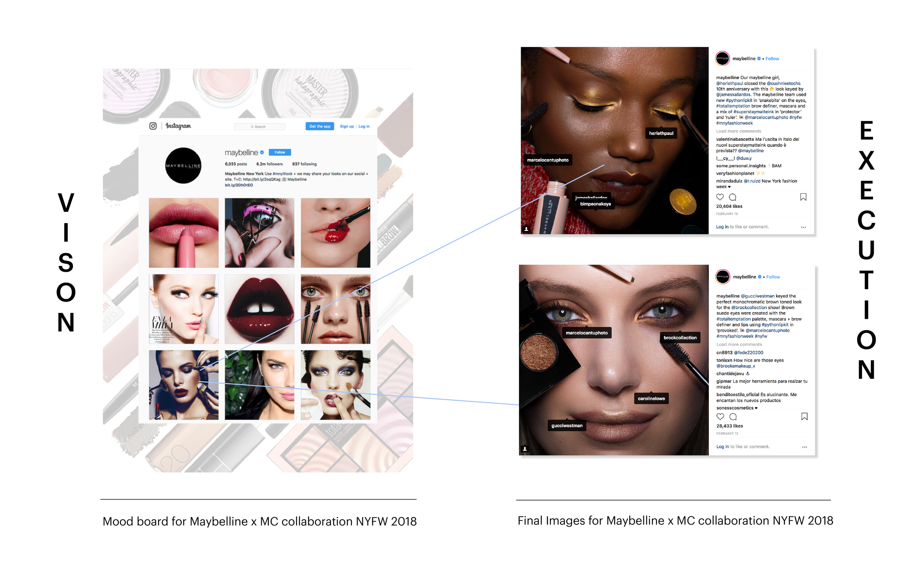Click comment bubble icon on bottom post
The image size is (924, 578).
[733, 417]
